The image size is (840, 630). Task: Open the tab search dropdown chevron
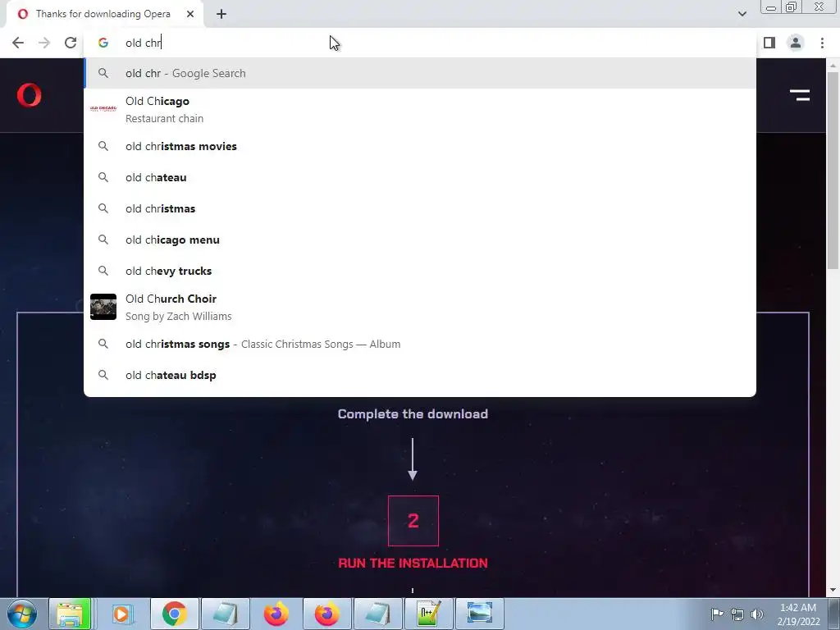[742, 14]
